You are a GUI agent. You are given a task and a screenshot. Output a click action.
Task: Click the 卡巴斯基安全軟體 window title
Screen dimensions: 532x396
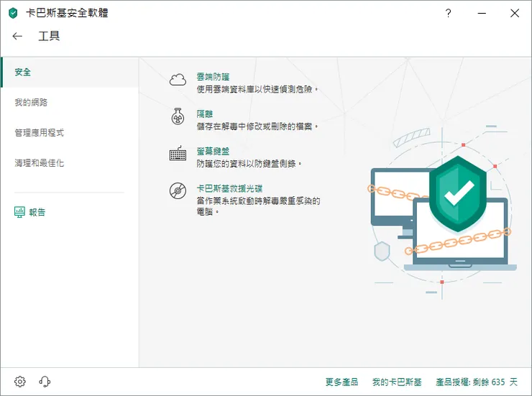pyautogui.click(x=67, y=13)
